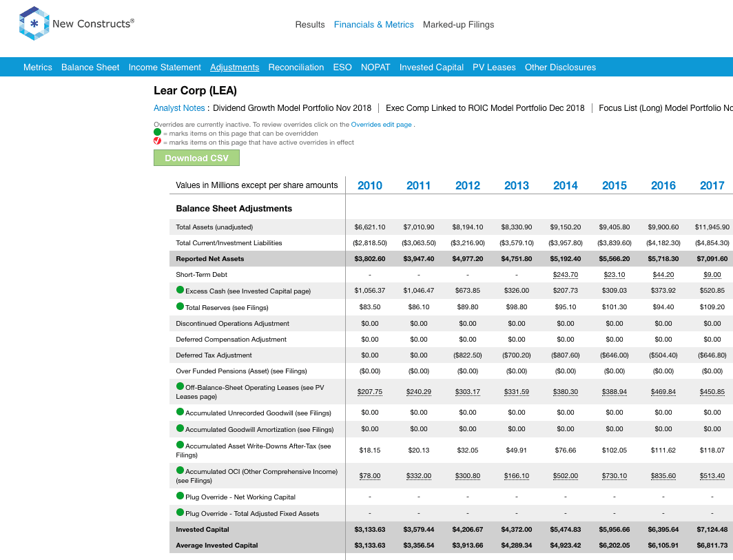Click green override dot beside Total Reserves

point(180,307)
